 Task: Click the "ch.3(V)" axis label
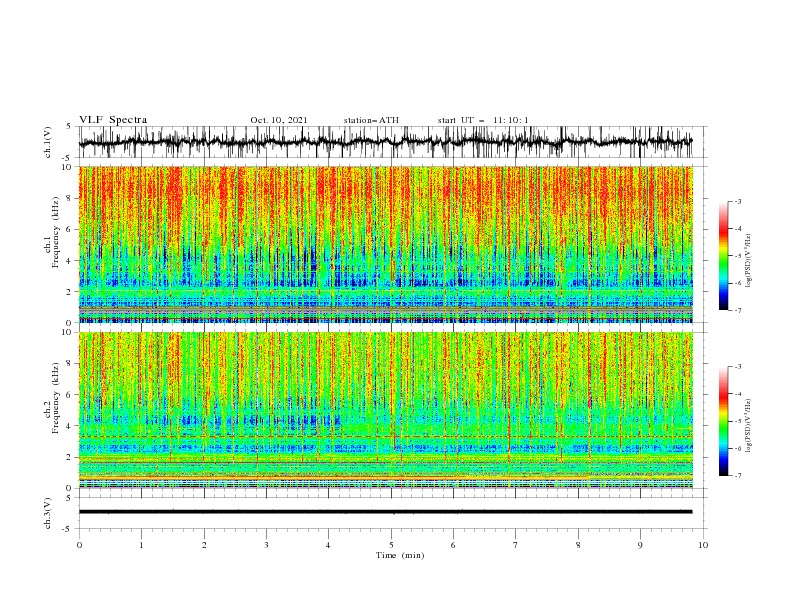[x=48, y=513]
